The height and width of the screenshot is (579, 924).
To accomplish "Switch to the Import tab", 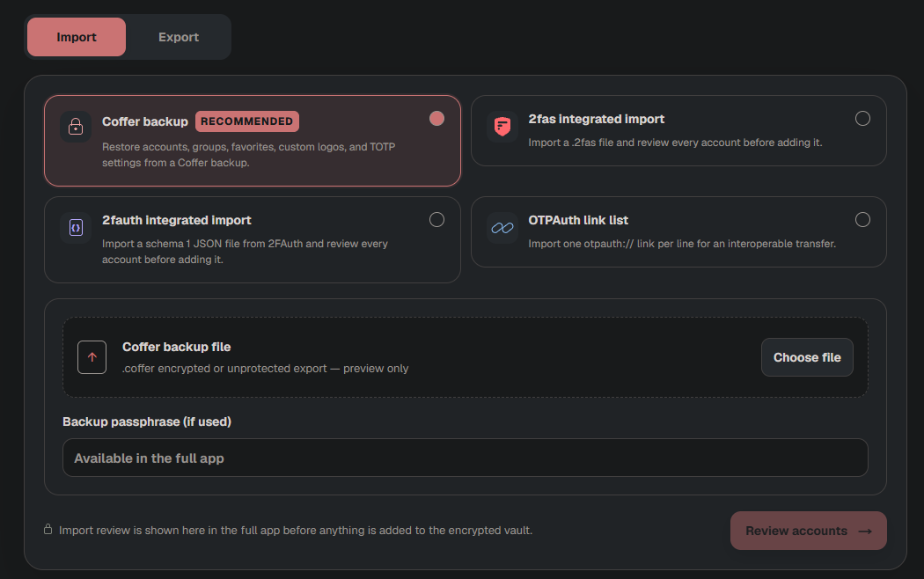I will tap(77, 37).
